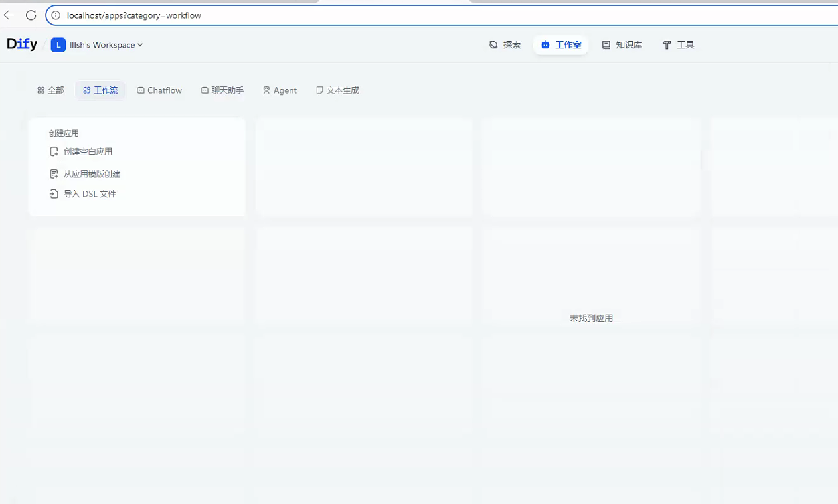838x504 pixels.
Task: Click the site info icon in address bar
Action: point(56,15)
